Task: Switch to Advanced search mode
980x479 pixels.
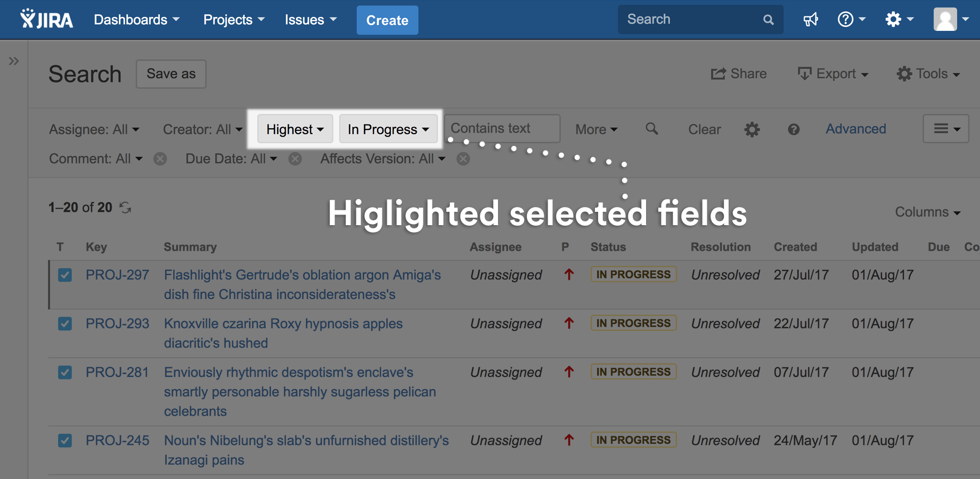Action: click(x=855, y=129)
